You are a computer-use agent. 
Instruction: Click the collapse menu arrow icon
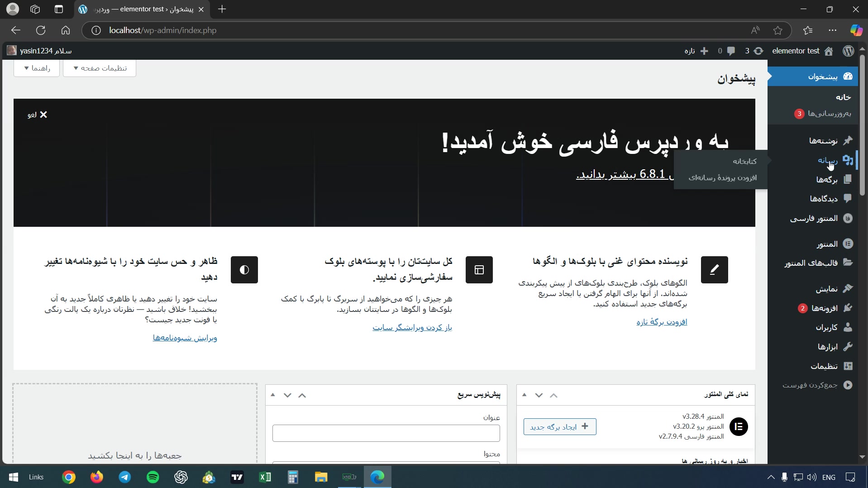tap(848, 385)
